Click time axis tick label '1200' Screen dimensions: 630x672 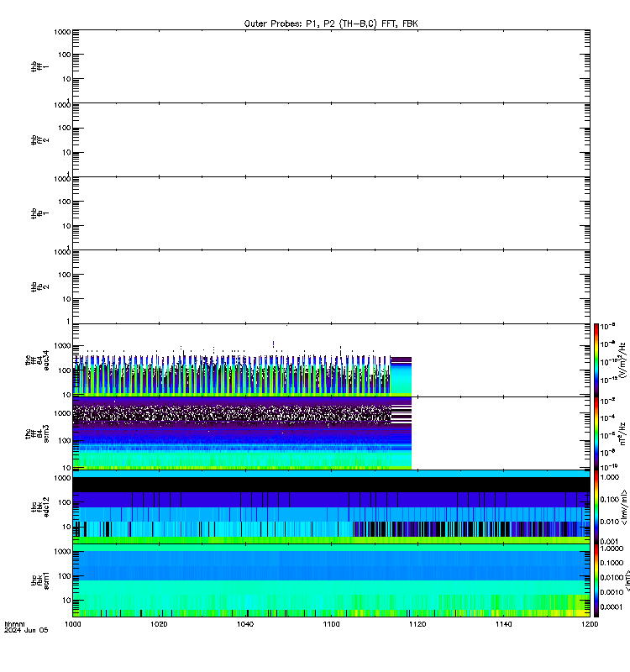(x=590, y=624)
